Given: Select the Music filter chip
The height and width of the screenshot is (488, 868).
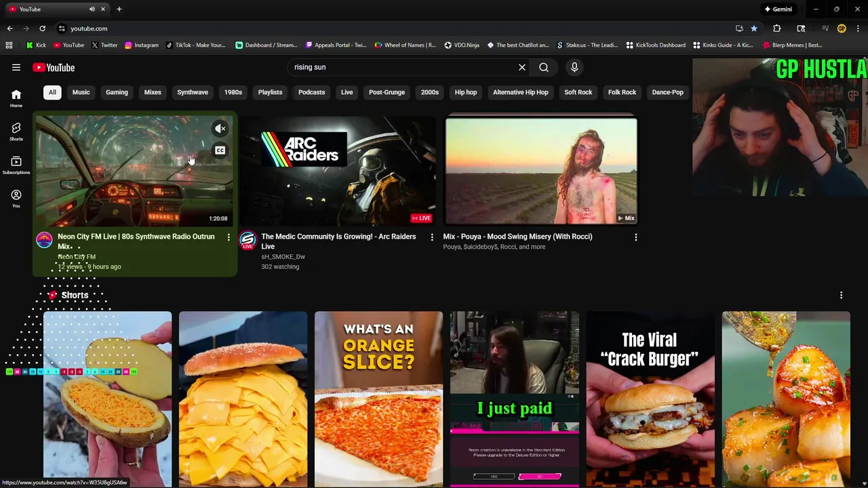Looking at the screenshot, I should 81,92.
